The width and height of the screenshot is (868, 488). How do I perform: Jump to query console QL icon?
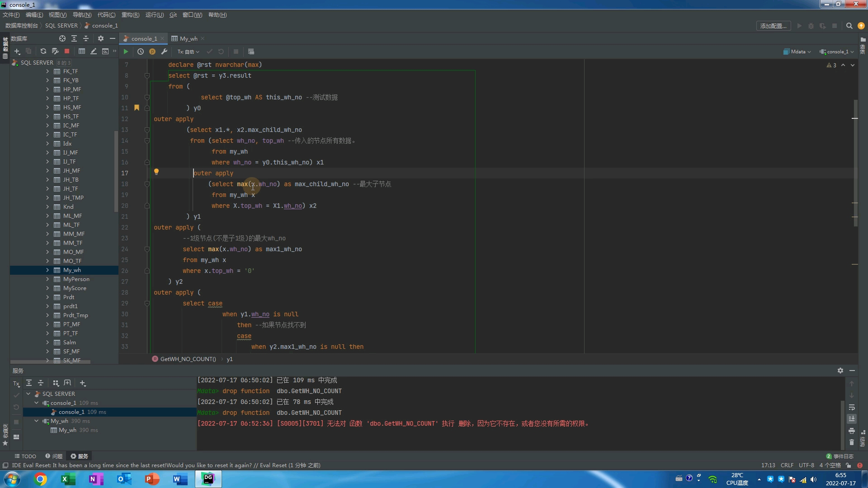(105, 52)
